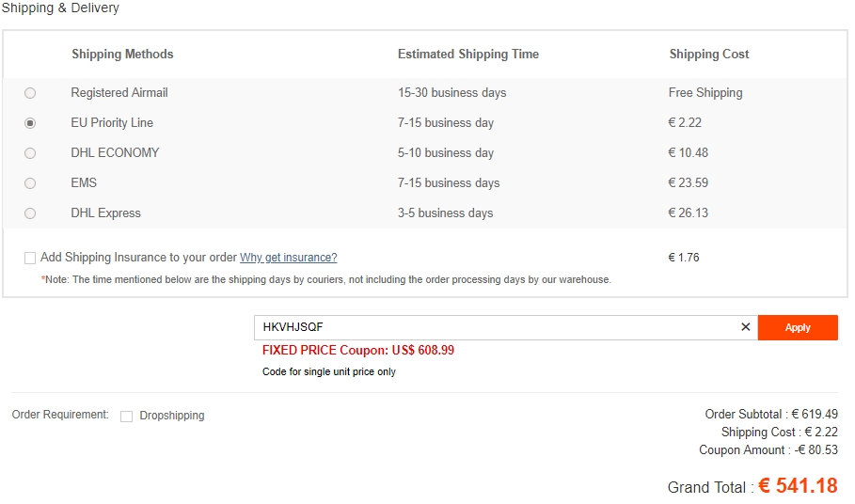855x504 pixels.
Task: Click the Shipping Cost column header
Action: [709, 55]
